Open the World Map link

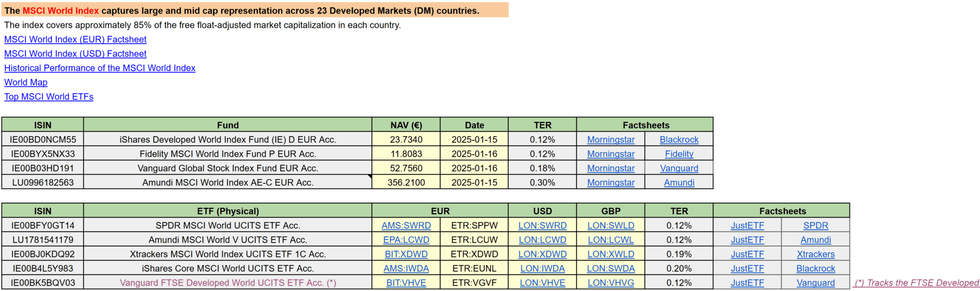26,82
